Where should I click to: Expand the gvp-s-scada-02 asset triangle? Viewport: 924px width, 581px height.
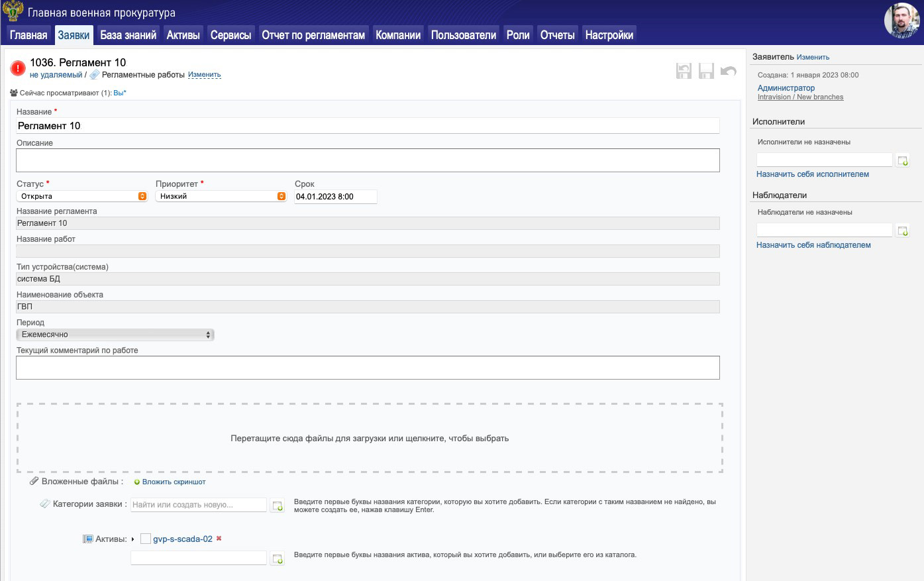[x=133, y=539]
